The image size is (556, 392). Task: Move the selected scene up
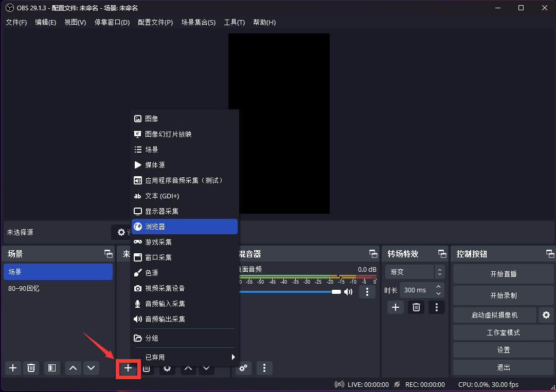coord(73,368)
